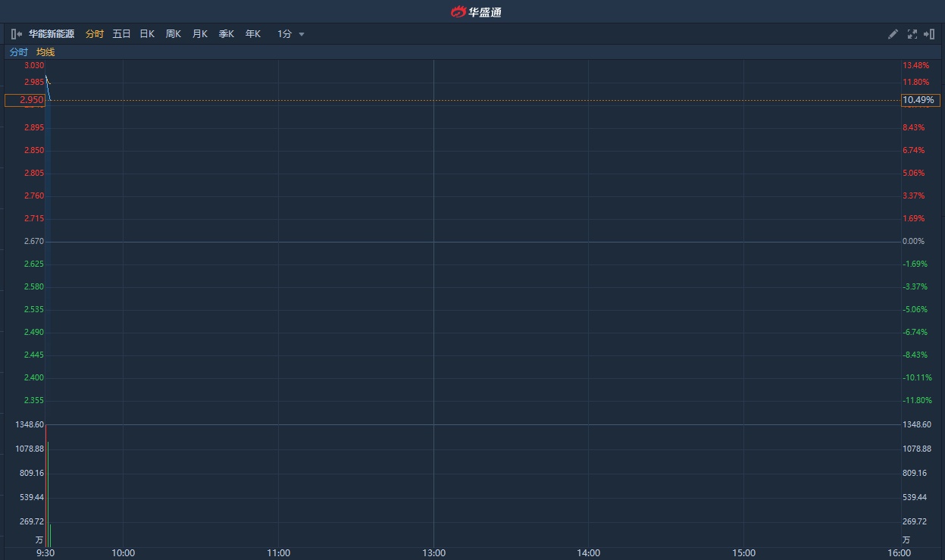Toggle the blue 分时 line legend
Image resolution: width=945 pixels, height=560 pixels.
coord(18,52)
